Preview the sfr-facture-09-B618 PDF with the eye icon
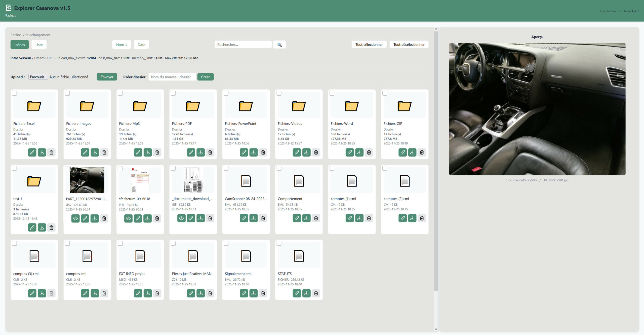644x335 pixels. click(128, 218)
